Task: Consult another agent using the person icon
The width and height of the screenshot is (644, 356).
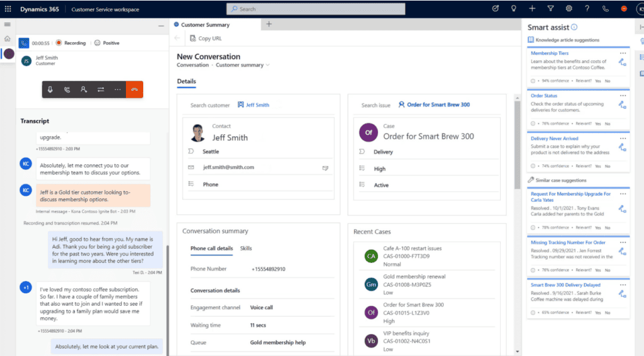Action: 84,90
